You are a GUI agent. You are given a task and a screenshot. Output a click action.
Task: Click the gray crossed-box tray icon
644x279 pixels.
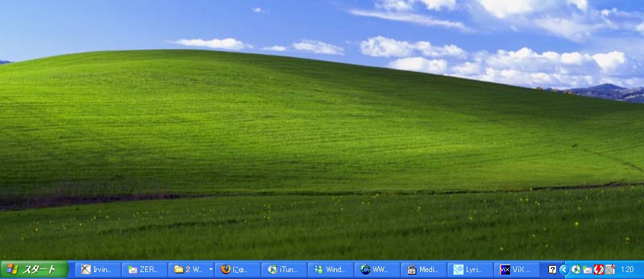pyautogui.click(x=609, y=270)
